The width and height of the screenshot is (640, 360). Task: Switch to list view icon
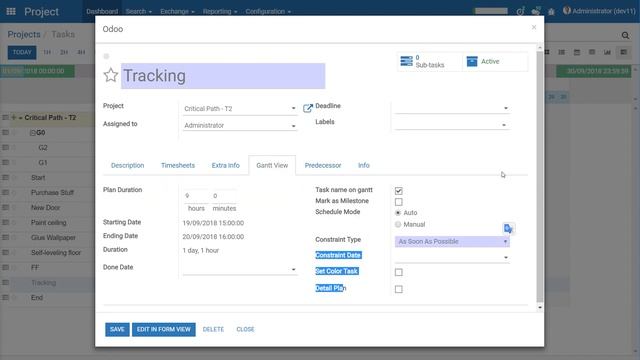562,52
